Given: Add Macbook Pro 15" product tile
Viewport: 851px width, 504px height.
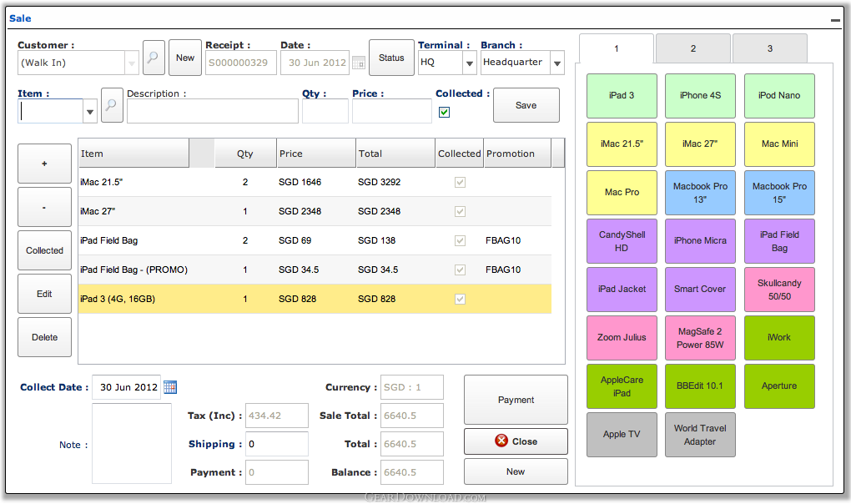Looking at the screenshot, I should pyautogui.click(x=779, y=193).
